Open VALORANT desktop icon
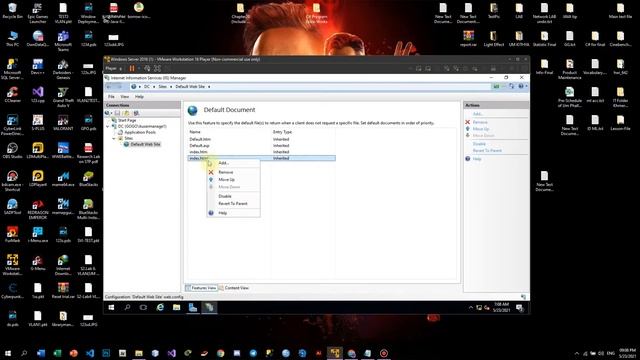Image resolution: width=640 pixels, height=360 pixels. pos(63,122)
